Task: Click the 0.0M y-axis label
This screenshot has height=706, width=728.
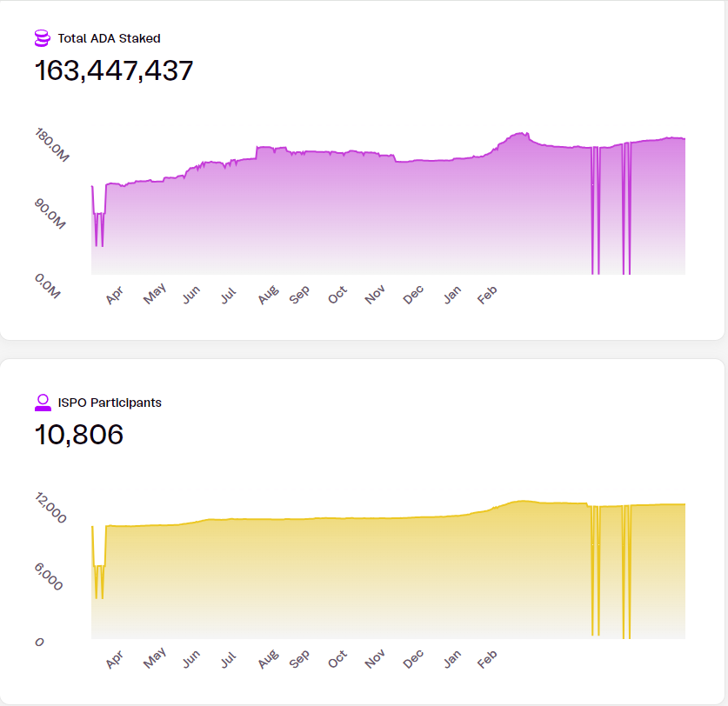Action: click(48, 286)
